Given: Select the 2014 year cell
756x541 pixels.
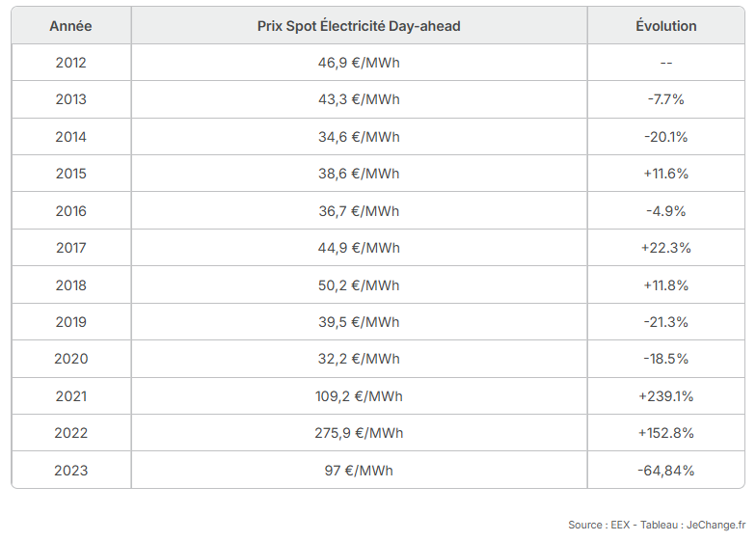Looking at the screenshot, I should 71,137.
